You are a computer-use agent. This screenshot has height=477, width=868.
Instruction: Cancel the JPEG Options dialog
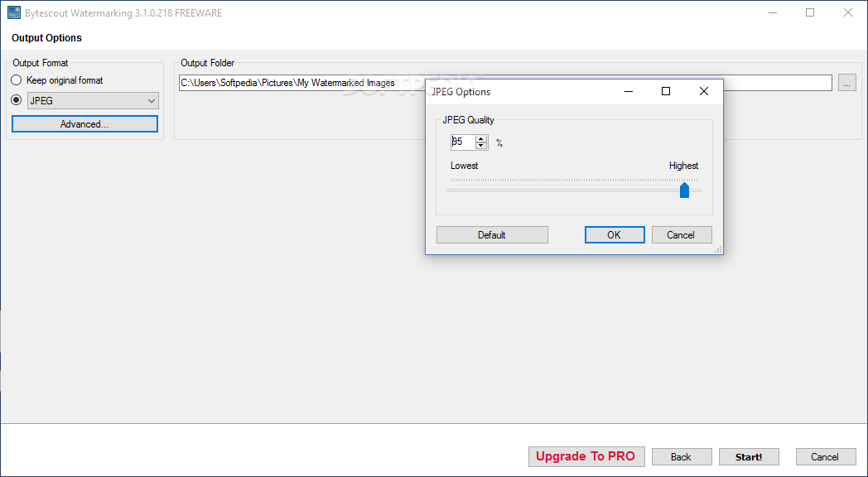tap(682, 234)
